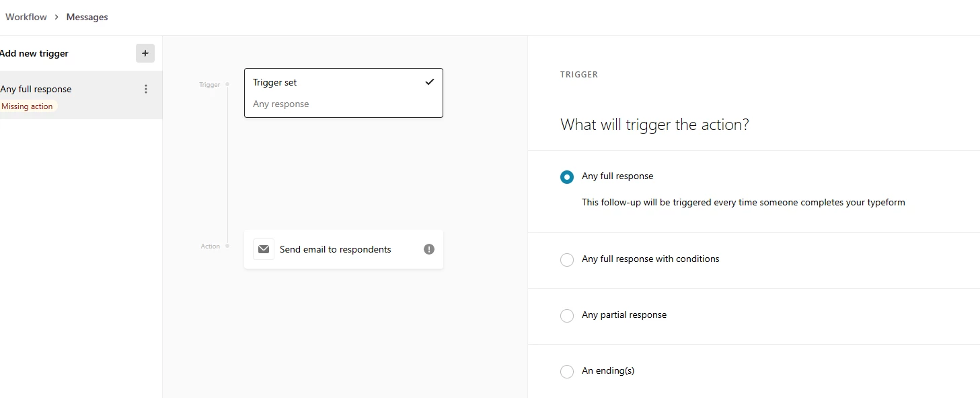Select Any full response in trigger list

36,89
